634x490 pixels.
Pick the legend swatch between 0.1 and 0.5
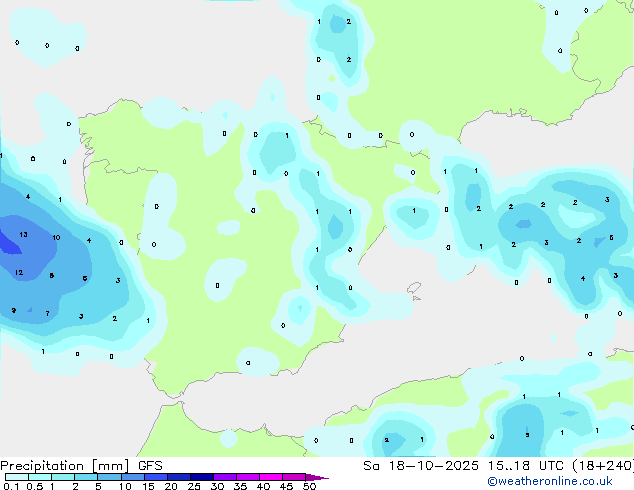(x=17, y=477)
